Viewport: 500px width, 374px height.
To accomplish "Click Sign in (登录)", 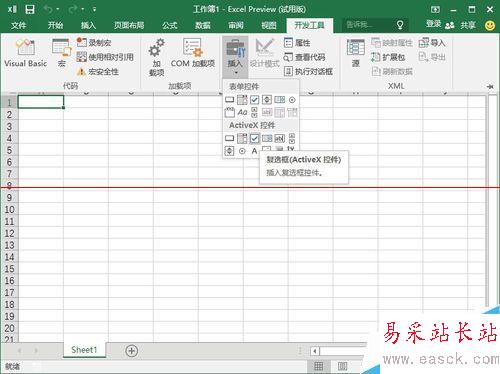I will pos(433,25).
